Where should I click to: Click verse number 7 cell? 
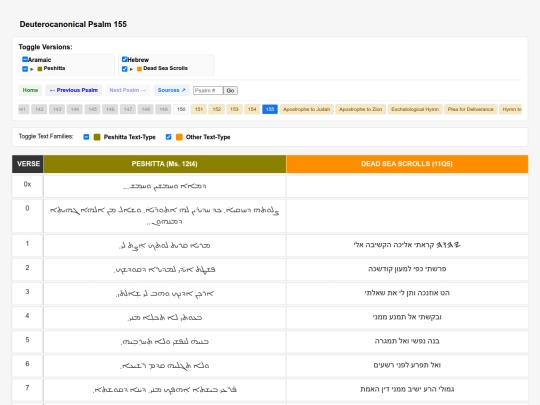click(28, 390)
